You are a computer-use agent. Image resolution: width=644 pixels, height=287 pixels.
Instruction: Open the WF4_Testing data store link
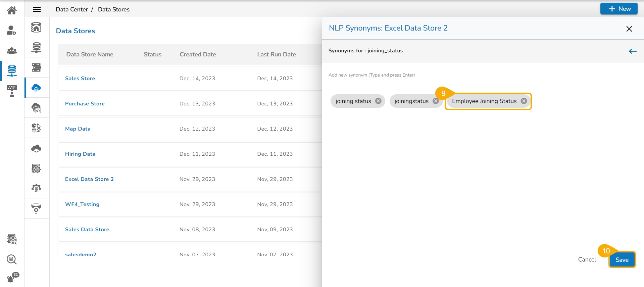point(82,204)
